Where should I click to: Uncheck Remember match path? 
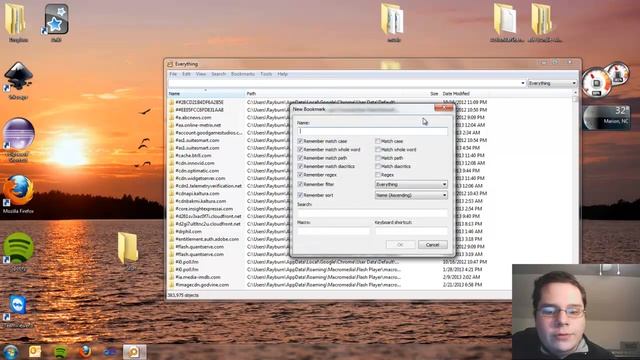pos(300,158)
